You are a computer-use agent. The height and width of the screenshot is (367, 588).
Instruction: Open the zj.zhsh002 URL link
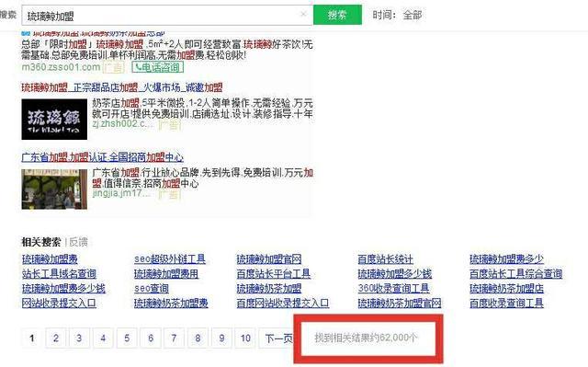pos(123,124)
